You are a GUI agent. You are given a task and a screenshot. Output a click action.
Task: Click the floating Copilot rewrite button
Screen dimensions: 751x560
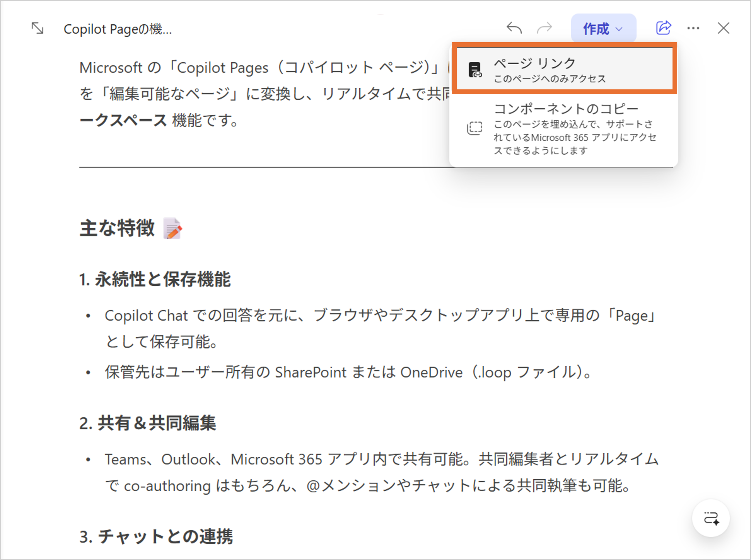(x=711, y=518)
